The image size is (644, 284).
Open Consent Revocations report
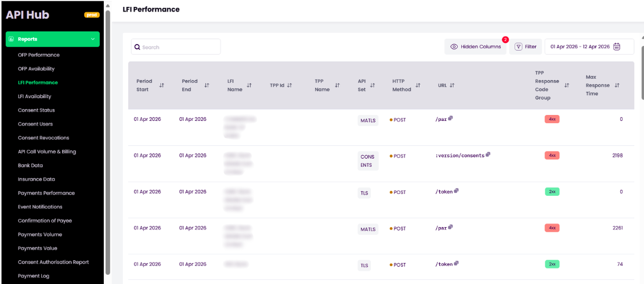pos(44,138)
